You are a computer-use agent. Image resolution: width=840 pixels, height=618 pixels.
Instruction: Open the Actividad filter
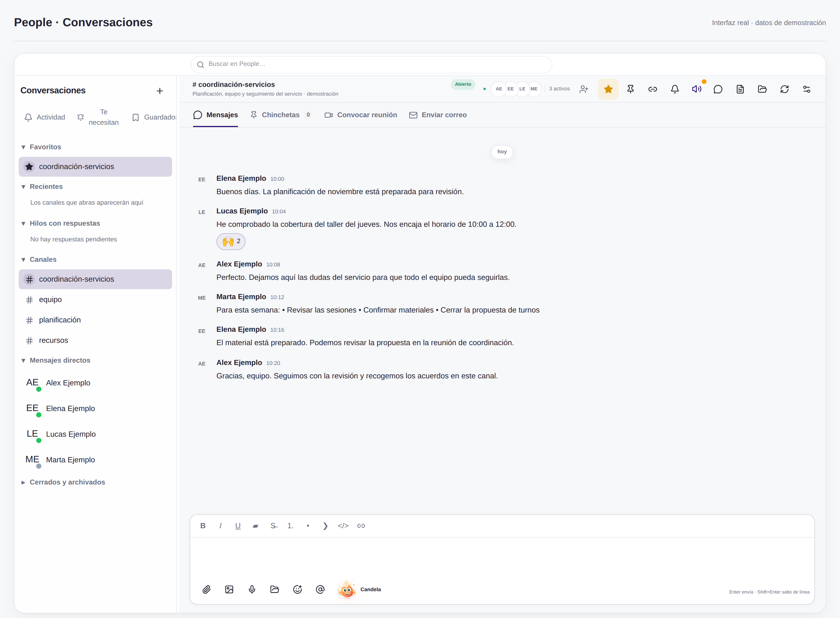pyautogui.click(x=45, y=117)
